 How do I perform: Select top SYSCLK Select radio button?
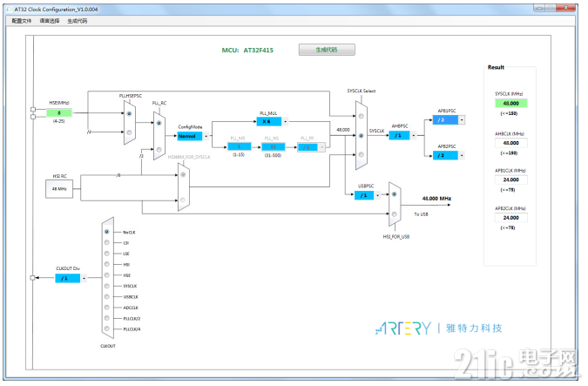click(x=362, y=116)
